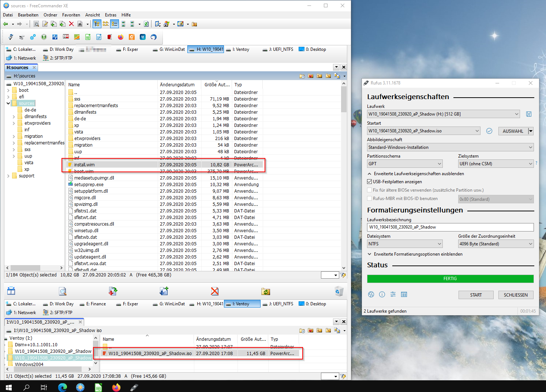Toggle the folder tree view icon in toolbar
Image resolution: width=546 pixels, height=392 pixels.
(97, 24)
